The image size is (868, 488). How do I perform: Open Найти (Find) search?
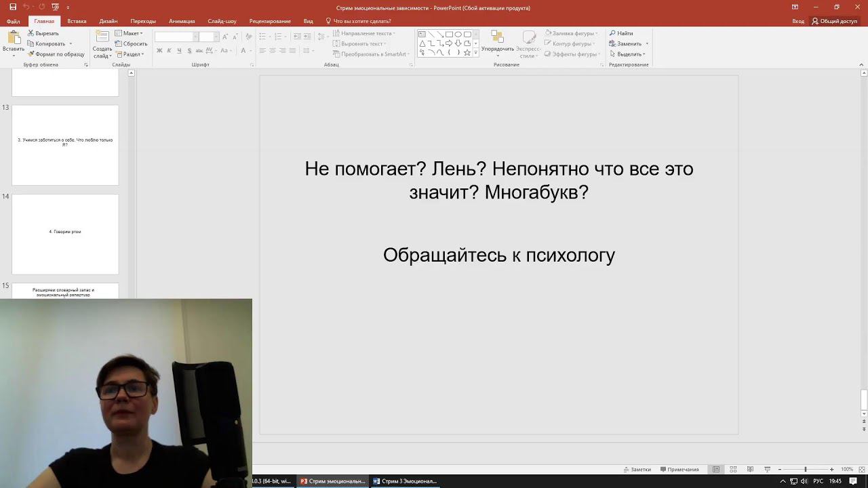(621, 33)
